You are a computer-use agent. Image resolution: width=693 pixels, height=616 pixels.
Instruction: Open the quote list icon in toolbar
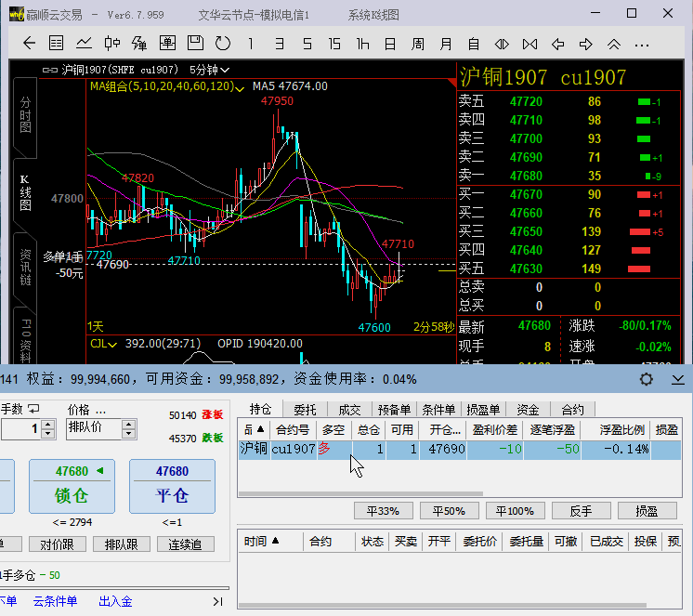(56, 44)
